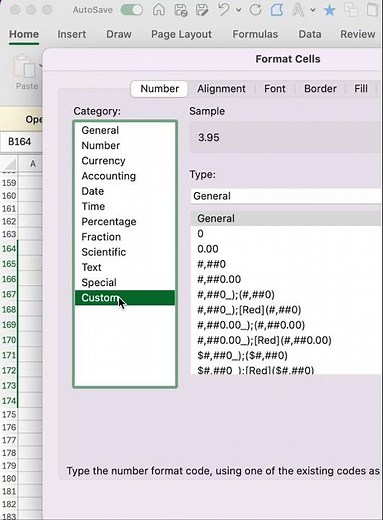
Task: Select the Time category
Action: click(x=125, y=206)
